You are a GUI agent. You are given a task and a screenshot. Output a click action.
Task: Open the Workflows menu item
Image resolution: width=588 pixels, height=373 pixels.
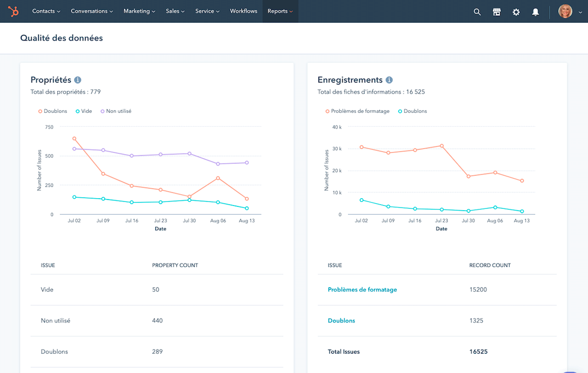point(243,11)
